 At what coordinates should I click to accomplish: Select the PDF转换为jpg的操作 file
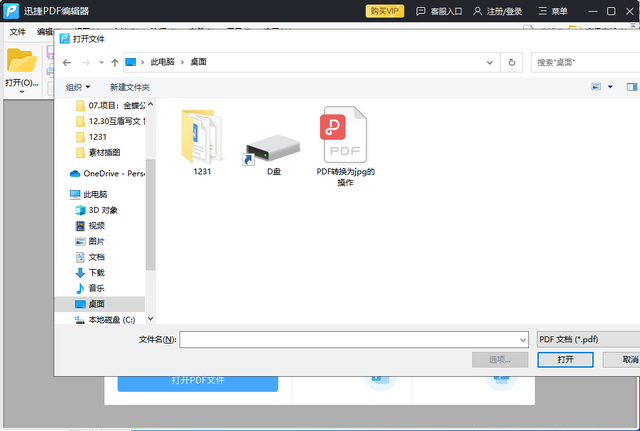[x=345, y=146]
